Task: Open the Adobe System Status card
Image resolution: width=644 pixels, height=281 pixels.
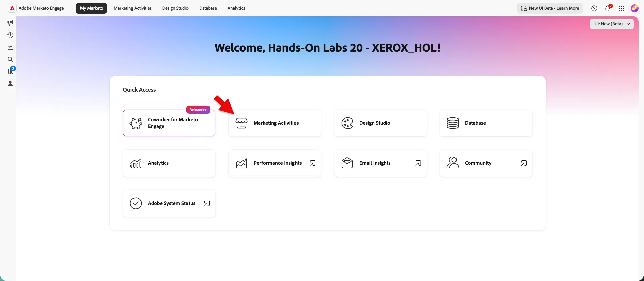Action: coord(169,203)
